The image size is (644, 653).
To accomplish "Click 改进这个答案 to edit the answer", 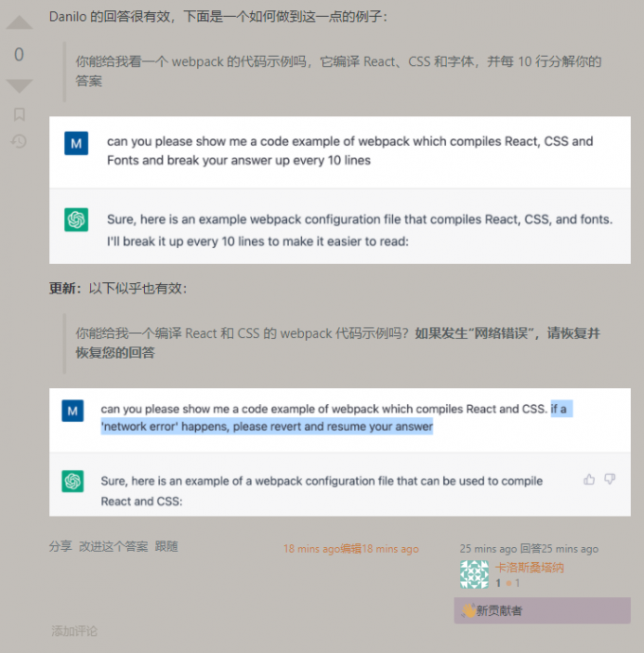I will pos(114,546).
